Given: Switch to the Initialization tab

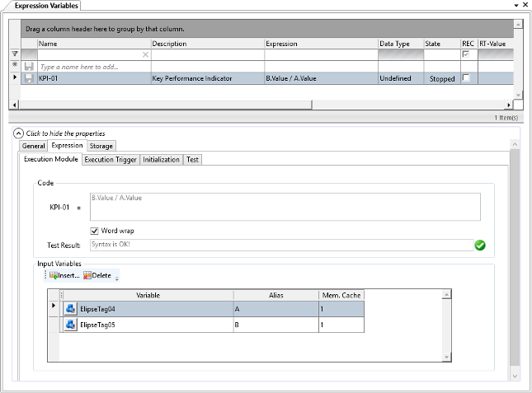Looking at the screenshot, I should coord(161,160).
